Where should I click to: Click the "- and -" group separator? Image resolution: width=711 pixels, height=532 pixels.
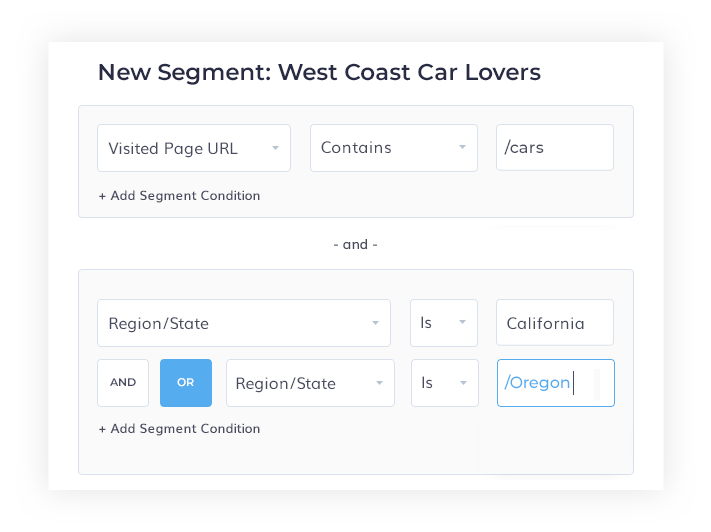355,244
